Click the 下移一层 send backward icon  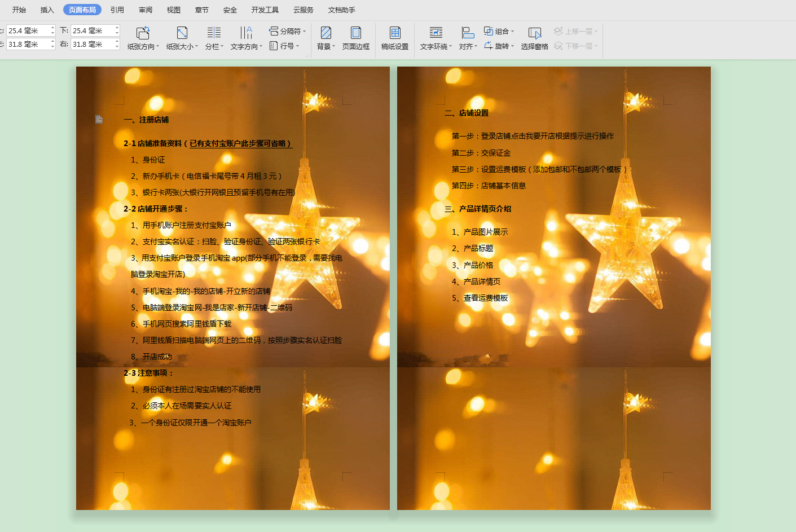[x=558, y=46]
